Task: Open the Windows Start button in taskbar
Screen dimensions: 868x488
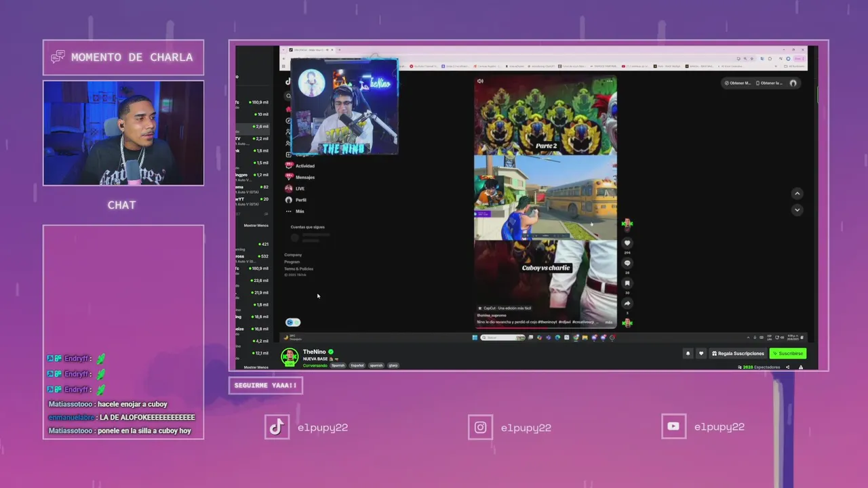Action: point(475,338)
